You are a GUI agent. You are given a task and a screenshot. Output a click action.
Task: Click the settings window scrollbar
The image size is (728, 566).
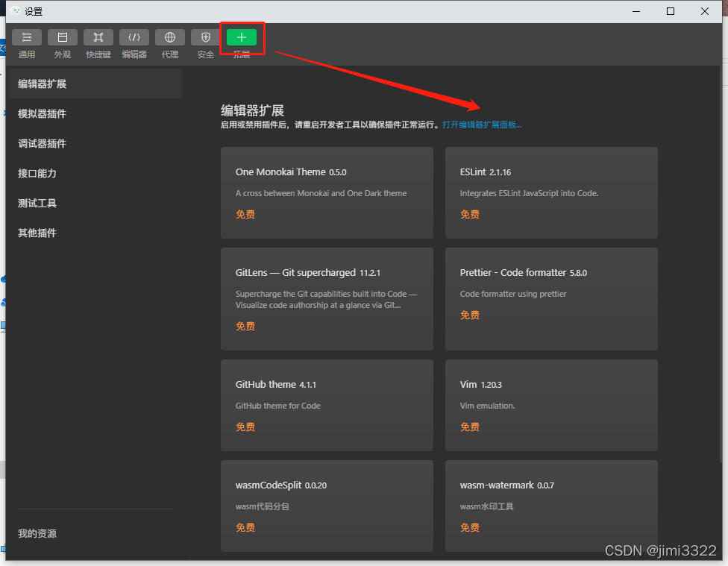[721, 265]
